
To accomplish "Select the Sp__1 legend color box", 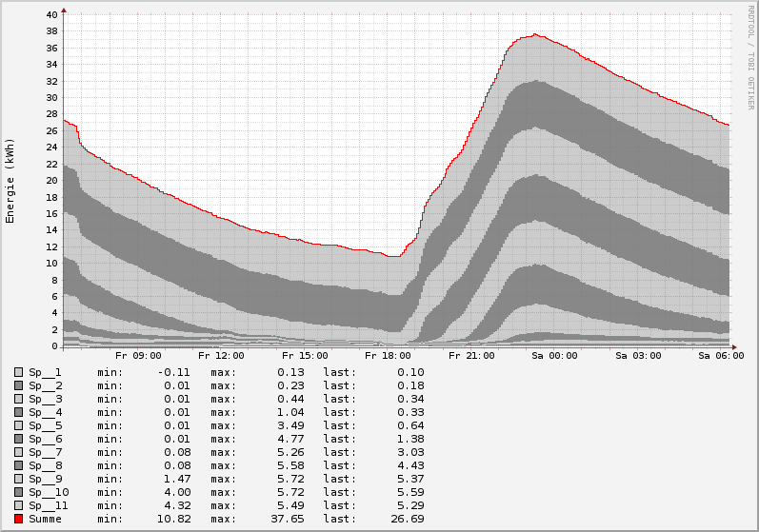I will pos(18,372).
